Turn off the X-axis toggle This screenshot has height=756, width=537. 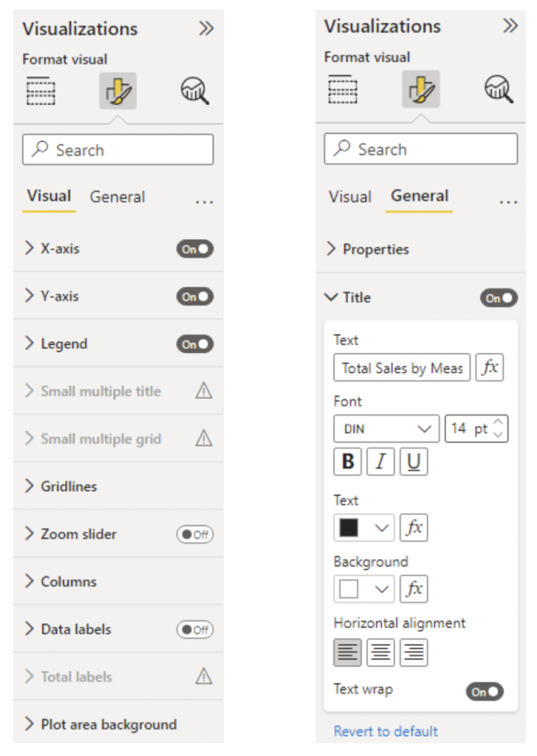click(195, 249)
